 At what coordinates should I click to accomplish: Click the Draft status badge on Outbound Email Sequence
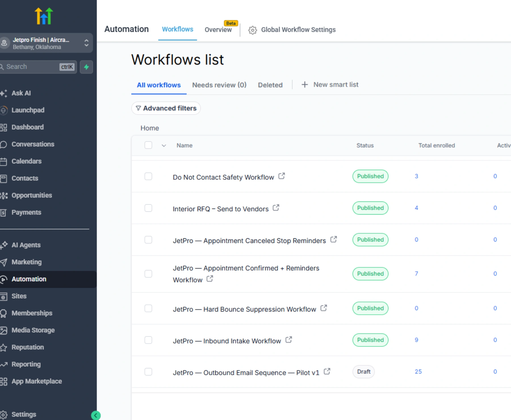click(364, 372)
